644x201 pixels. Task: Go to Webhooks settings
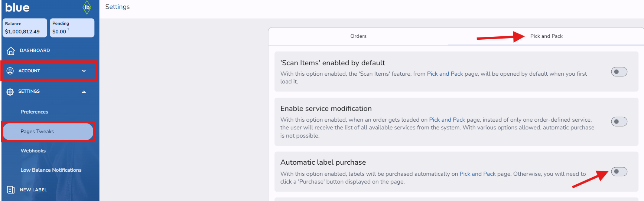[33, 151]
